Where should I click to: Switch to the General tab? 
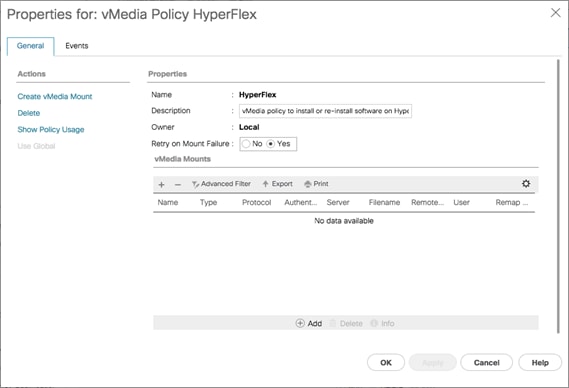(x=30, y=46)
